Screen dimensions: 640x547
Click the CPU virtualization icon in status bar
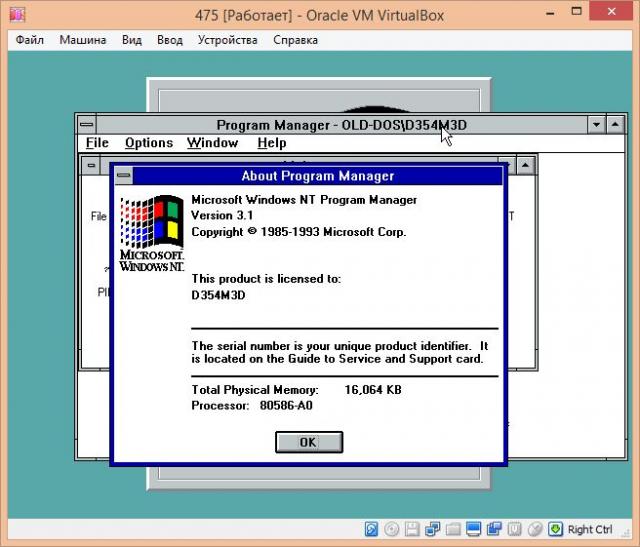tap(514, 529)
